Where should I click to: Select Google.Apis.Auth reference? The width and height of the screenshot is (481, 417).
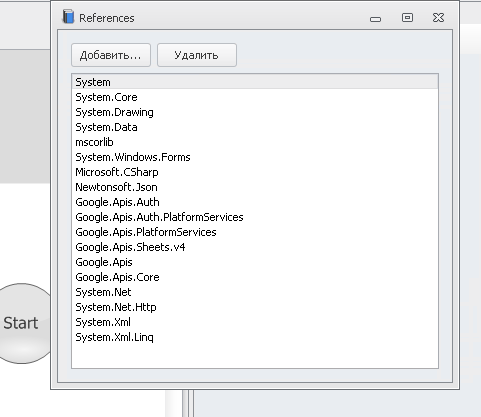(x=255, y=202)
